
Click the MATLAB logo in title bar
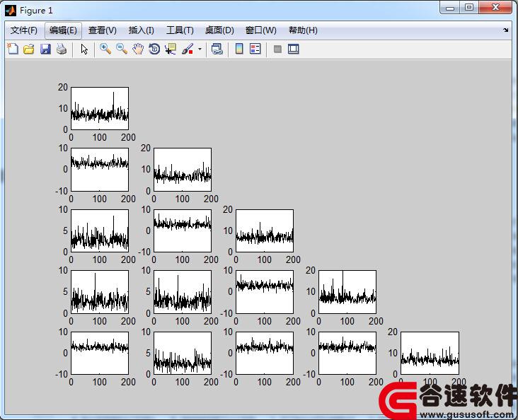click(x=11, y=11)
